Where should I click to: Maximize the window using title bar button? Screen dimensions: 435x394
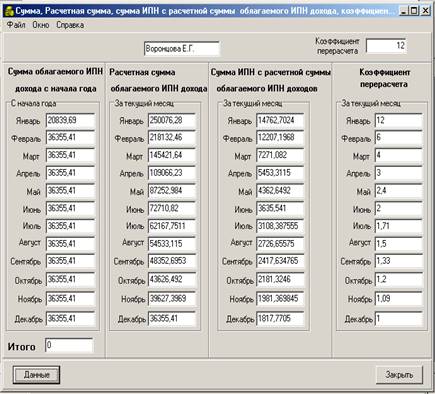tap(414, 11)
